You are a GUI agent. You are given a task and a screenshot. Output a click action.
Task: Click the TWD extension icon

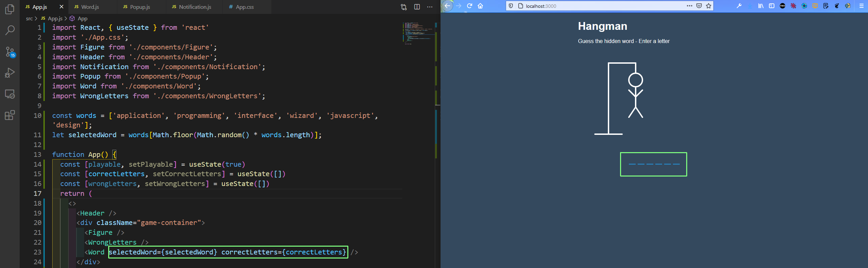click(x=783, y=6)
